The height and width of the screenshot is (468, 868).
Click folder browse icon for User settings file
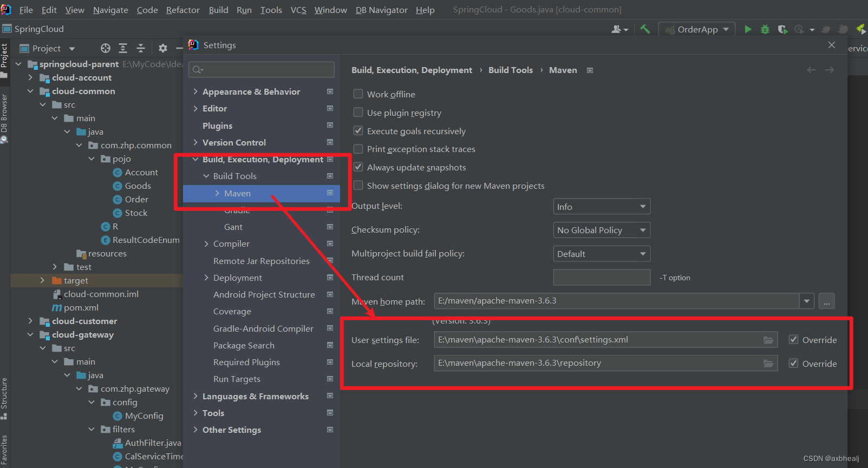[768, 340]
